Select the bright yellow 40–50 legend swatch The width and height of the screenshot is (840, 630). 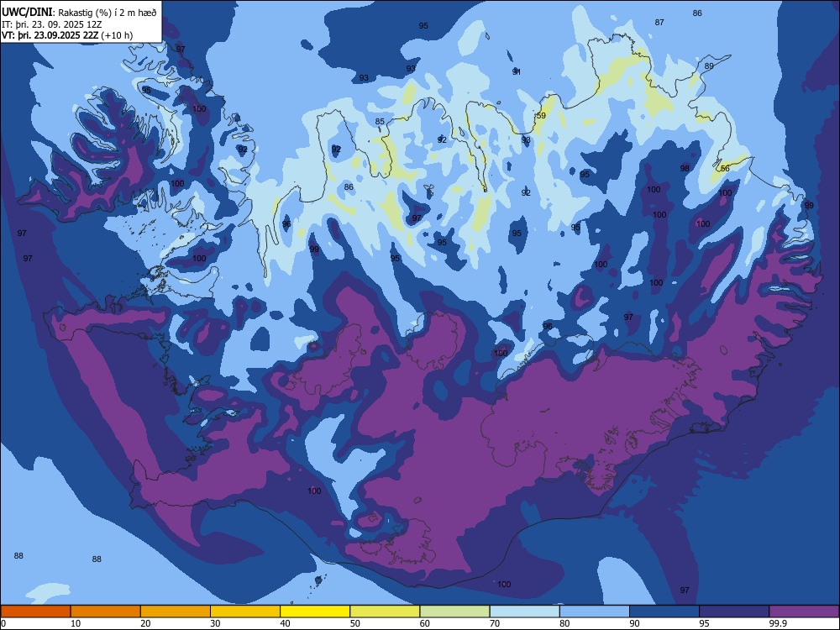(x=315, y=612)
